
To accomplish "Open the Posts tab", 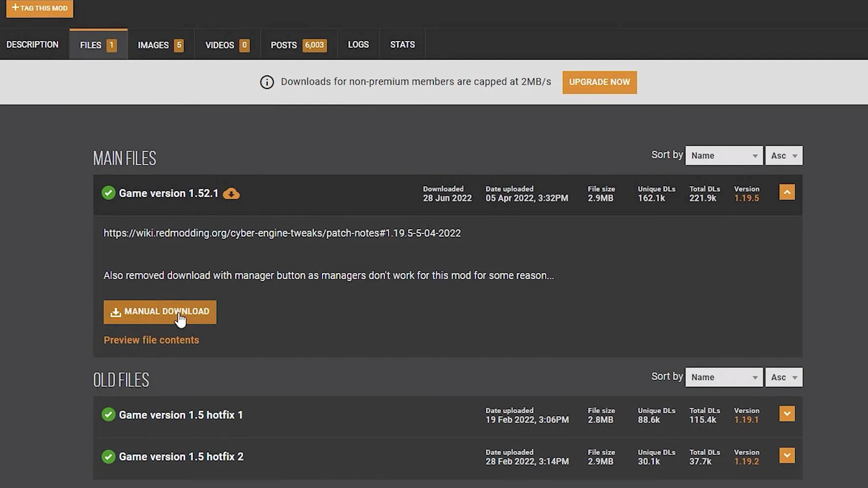I will (x=298, y=45).
